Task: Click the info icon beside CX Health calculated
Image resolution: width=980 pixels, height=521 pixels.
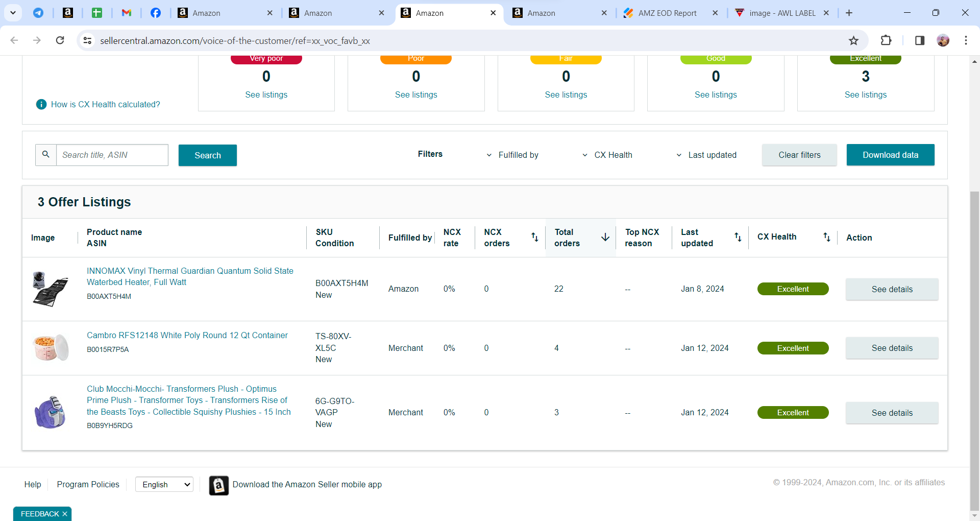Action: [41, 104]
